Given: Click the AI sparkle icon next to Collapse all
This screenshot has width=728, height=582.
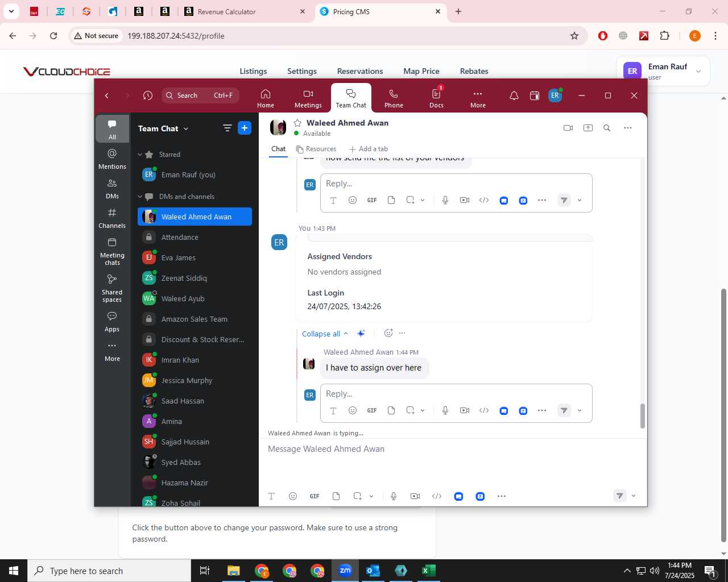Looking at the screenshot, I should pyautogui.click(x=361, y=333).
